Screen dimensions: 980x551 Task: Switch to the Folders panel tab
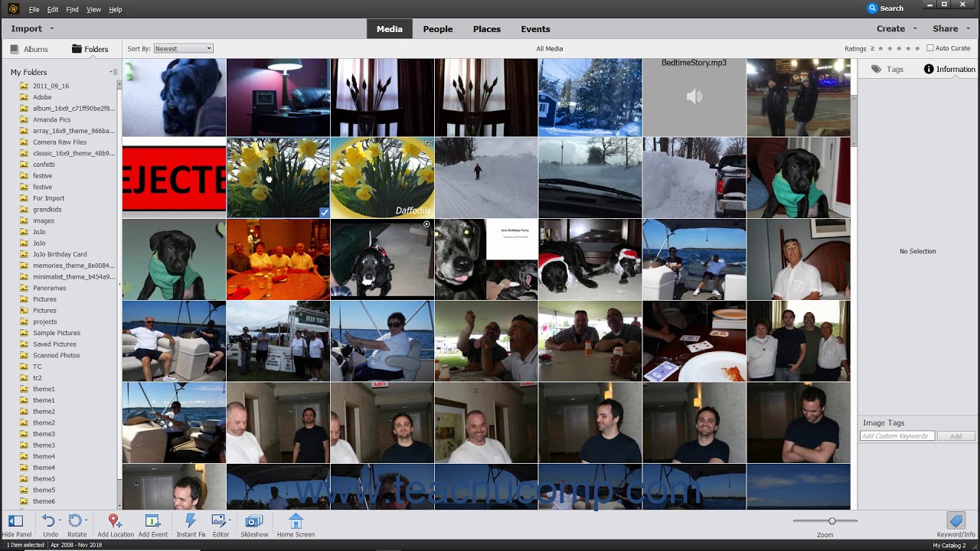pos(90,49)
